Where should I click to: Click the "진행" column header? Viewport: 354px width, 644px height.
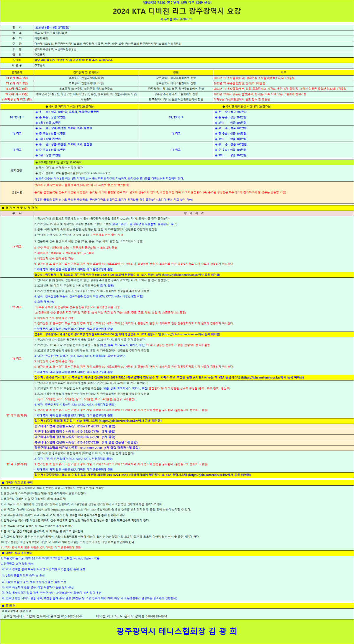[x=176, y=72]
